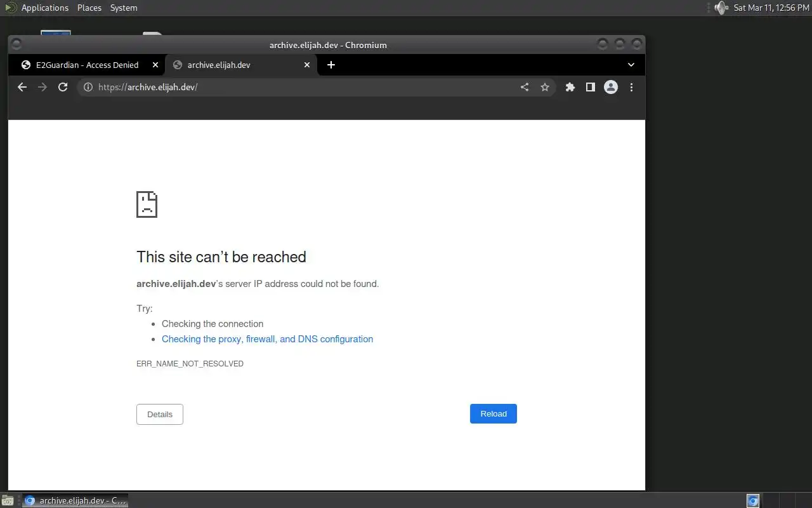Open a new tab with plus button
Viewport: 812px width, 508px height.
point(331,65)
